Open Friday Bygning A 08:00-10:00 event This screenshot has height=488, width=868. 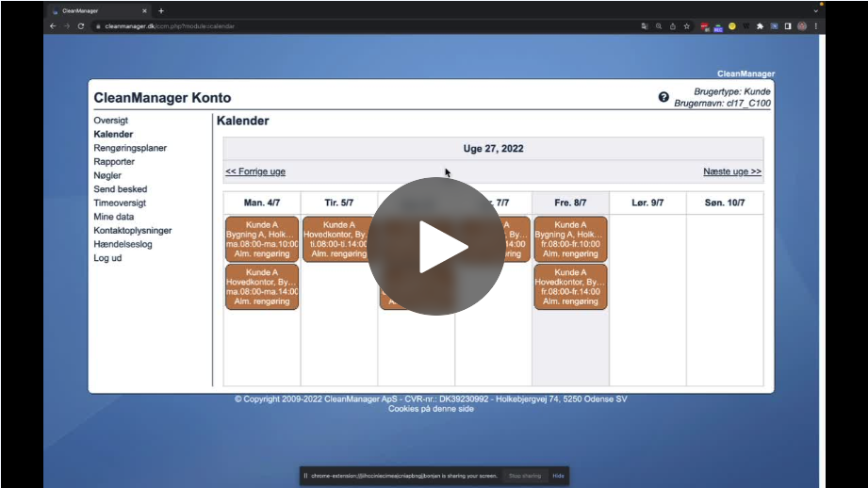pyautogui.click(x=570, y=239)
